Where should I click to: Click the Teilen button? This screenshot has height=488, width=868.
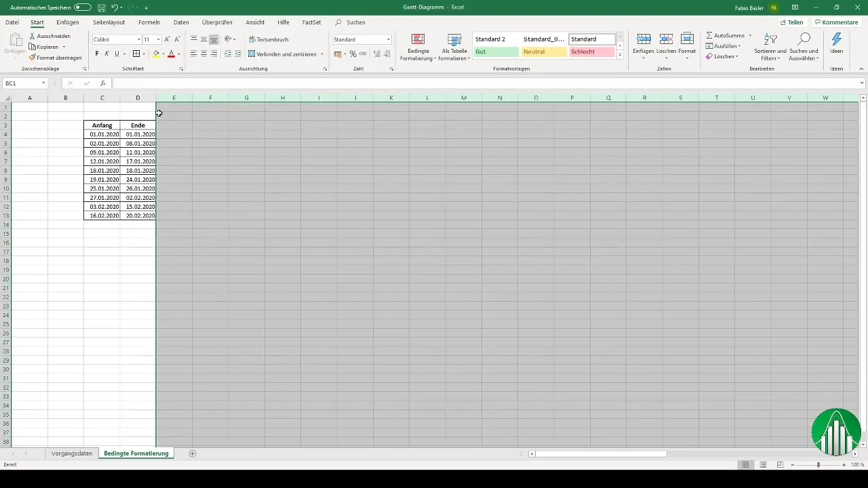791,22
